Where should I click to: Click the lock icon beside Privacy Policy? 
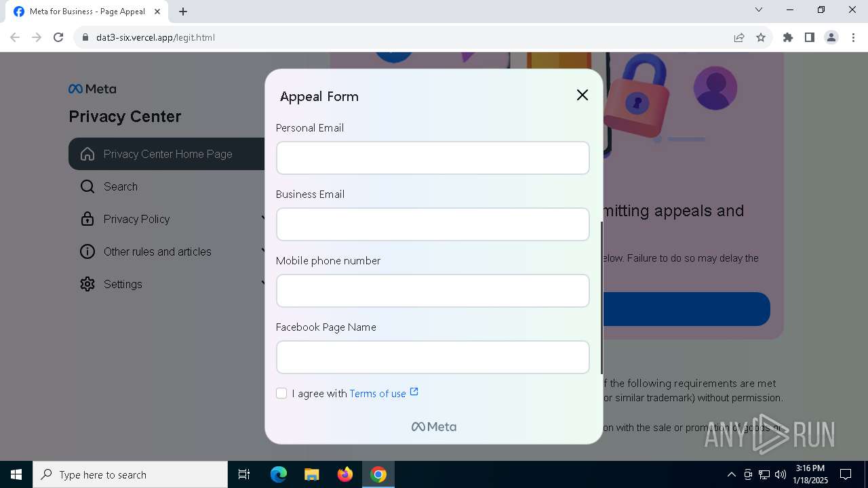87,219
